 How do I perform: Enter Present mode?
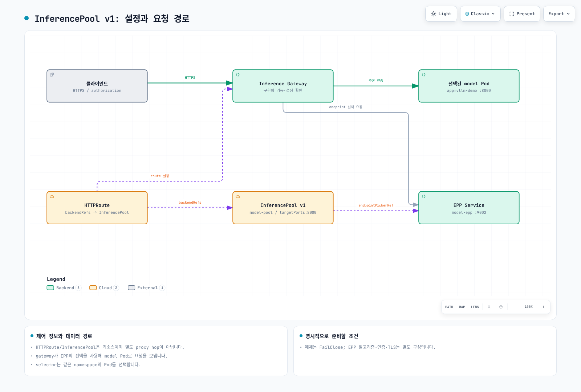tap(522, 14)
